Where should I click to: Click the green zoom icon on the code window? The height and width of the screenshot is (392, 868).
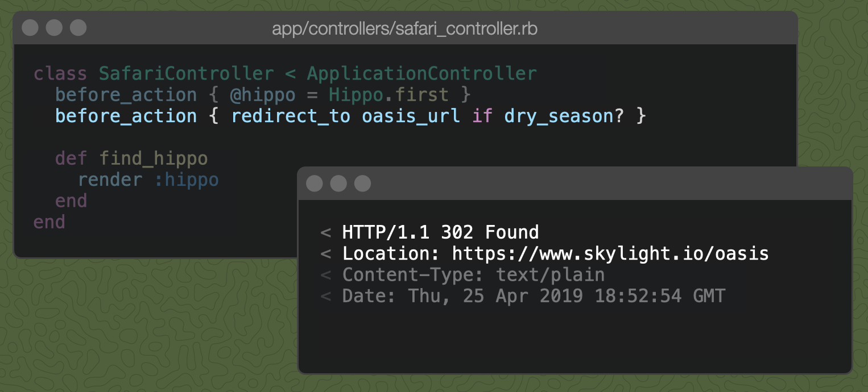(78, 27)
